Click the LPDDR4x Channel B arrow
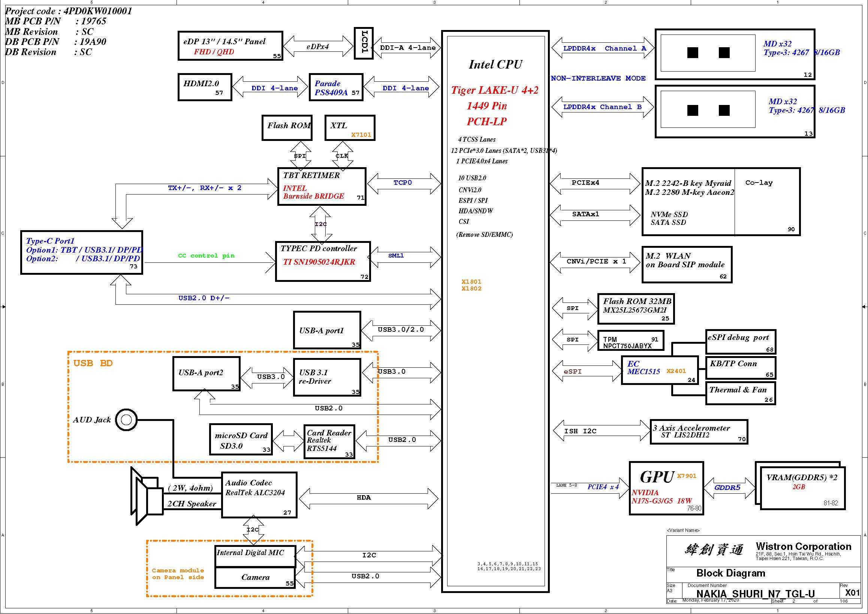Viewport: 868px width, 614px height. (603, 107)
